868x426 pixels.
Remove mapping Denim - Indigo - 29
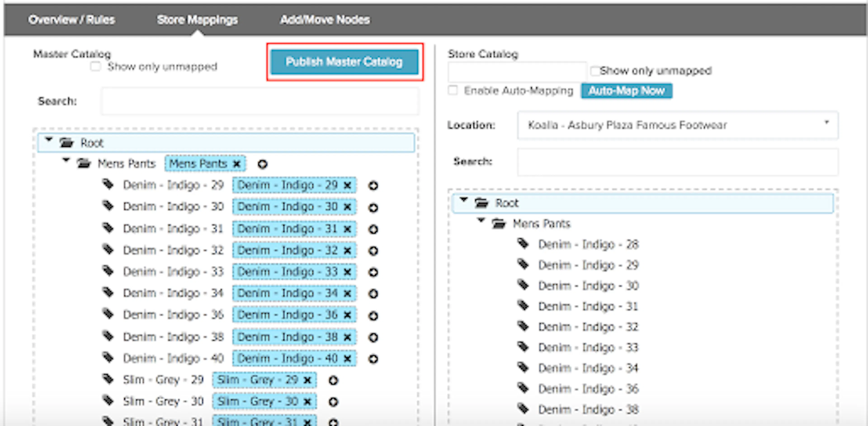[x=347, y=186]
